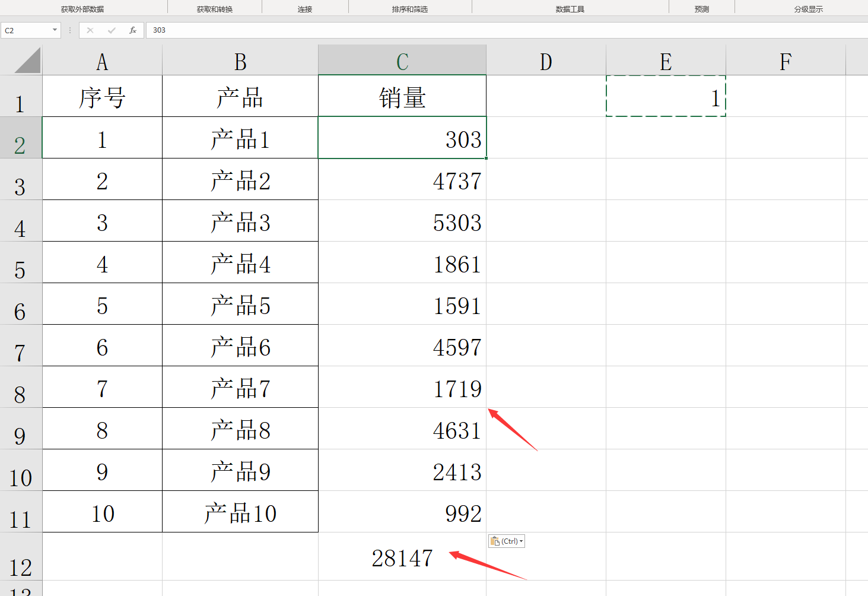Click the 产品6 cell

point(240,345)
